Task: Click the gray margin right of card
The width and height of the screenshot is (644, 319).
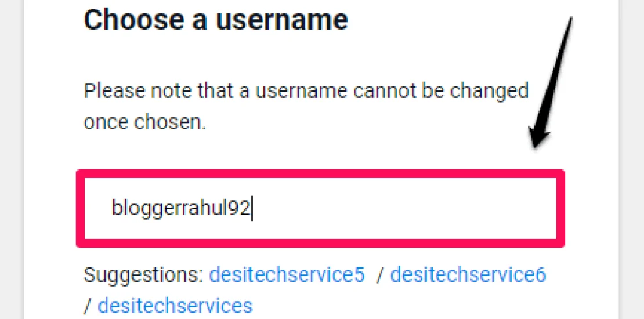Action: 632,159
